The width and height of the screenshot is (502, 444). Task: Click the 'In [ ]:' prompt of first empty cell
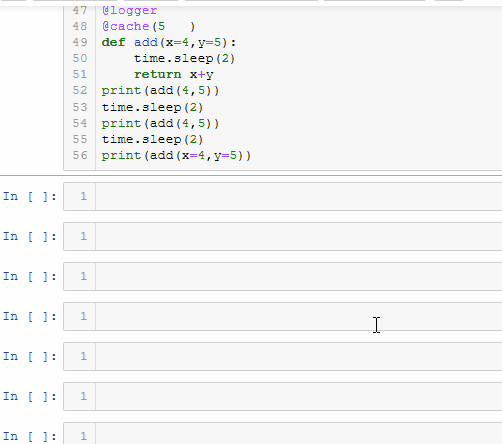click(30, 196)
